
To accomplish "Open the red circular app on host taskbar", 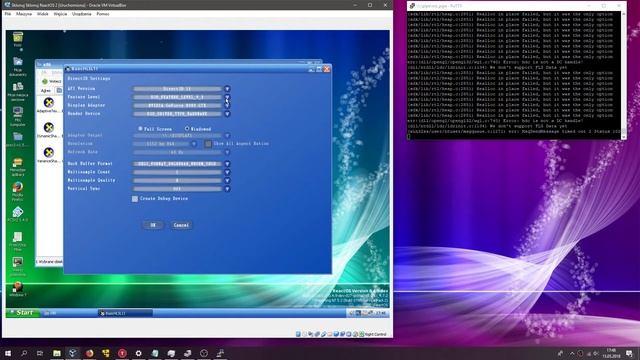I will click(122, 353).
